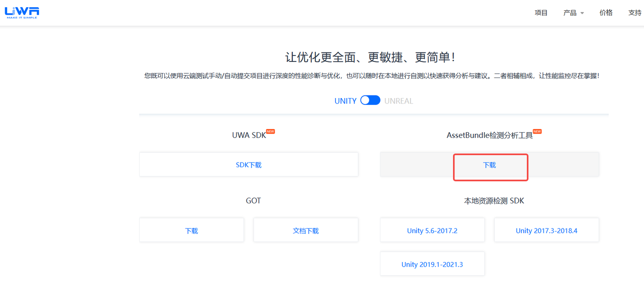Toggle the UNITY/UNREAL switch
This screenshot has width=644, height=297.
tap(370, 100)
